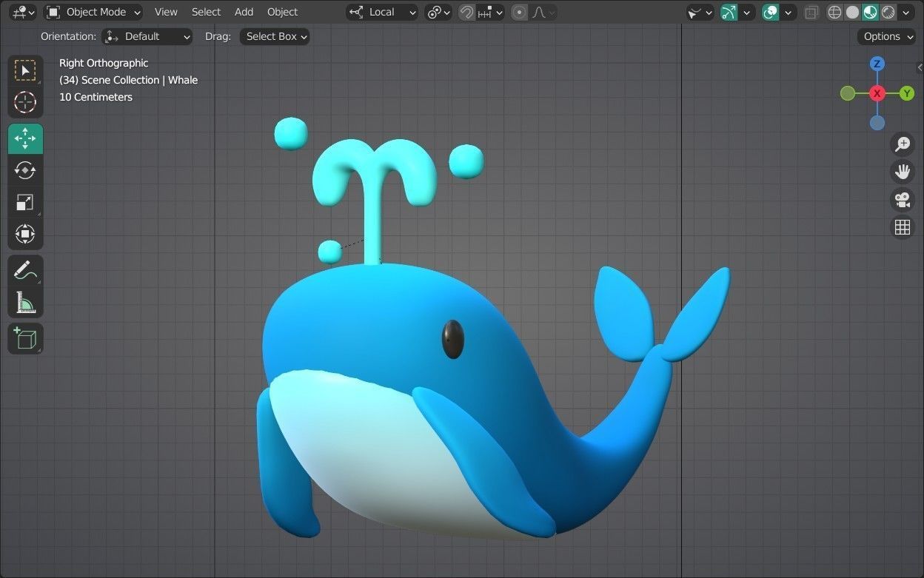
Task: Click the negative Y axis gizmo circle
Action: coord(848,93)
